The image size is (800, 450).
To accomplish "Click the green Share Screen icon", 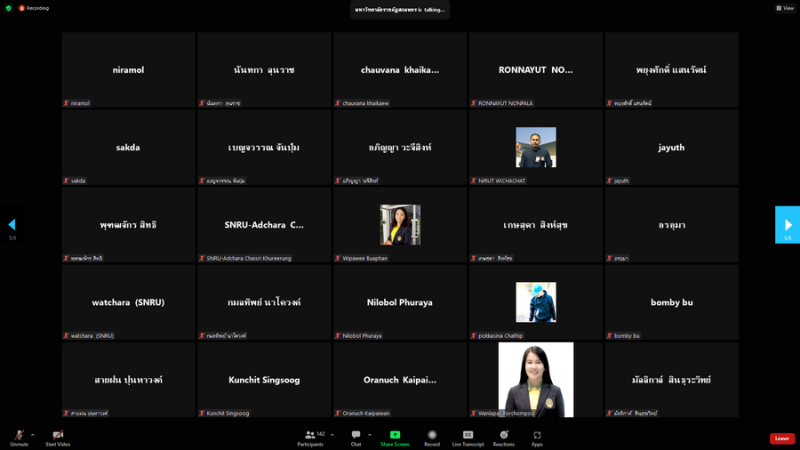I will [395, 436].
